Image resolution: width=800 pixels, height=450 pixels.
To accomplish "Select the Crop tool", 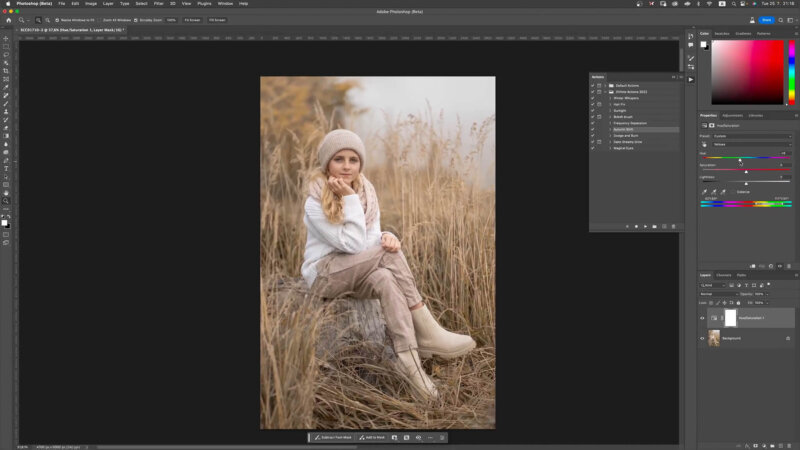I will coord(6,71).
